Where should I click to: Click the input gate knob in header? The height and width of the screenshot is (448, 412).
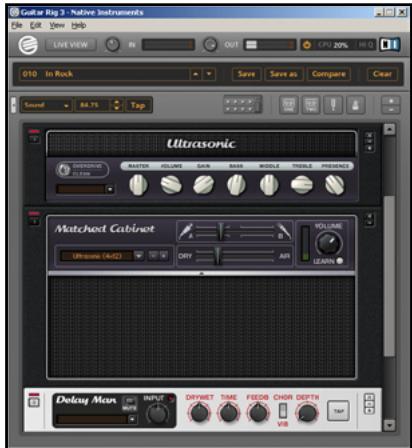[x=113, y=45]
